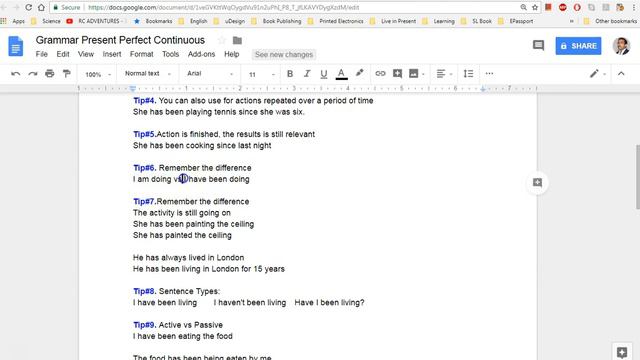
Task: Click the Redo arrow in toolbar
Action: coord(33,74)
